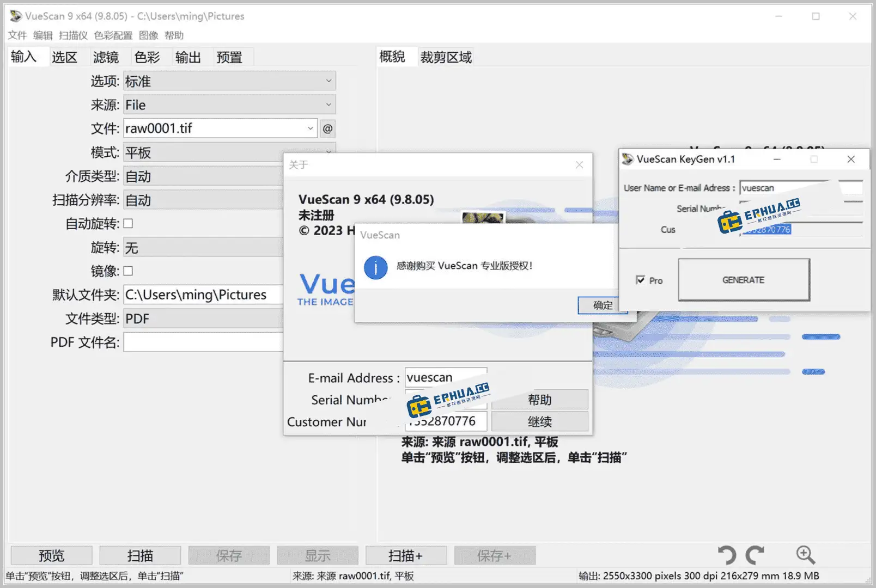The image size is (876, 588).
Task: Click the VueScan app icon in title bar
Action: [16, 16]
